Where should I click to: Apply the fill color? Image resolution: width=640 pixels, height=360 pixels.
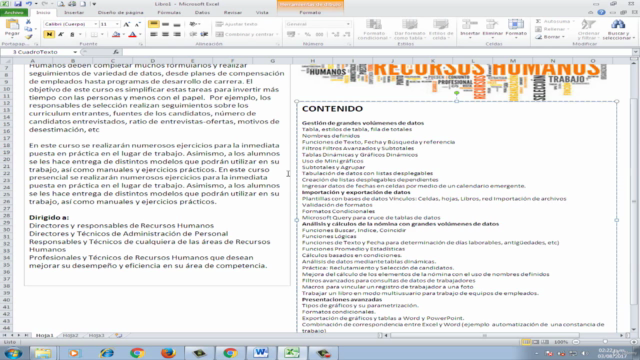pos(116,35)
